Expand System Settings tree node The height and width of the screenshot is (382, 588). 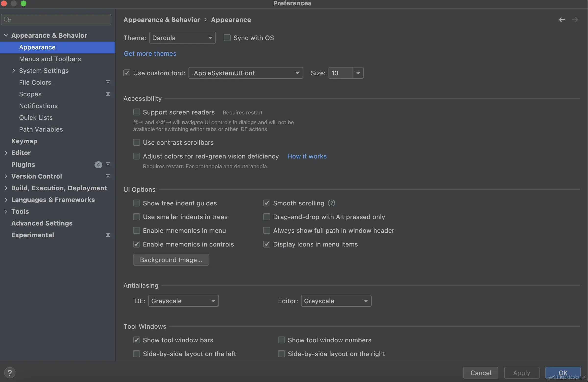14,71
